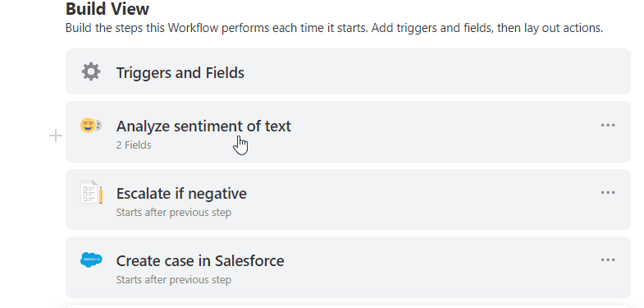Click the checklist icon beside Escalate if negative

[x=91, y=192]
